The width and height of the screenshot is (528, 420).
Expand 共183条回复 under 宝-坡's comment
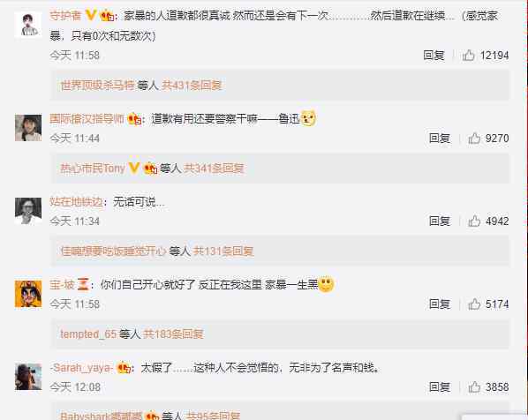[x=173, y=334]
